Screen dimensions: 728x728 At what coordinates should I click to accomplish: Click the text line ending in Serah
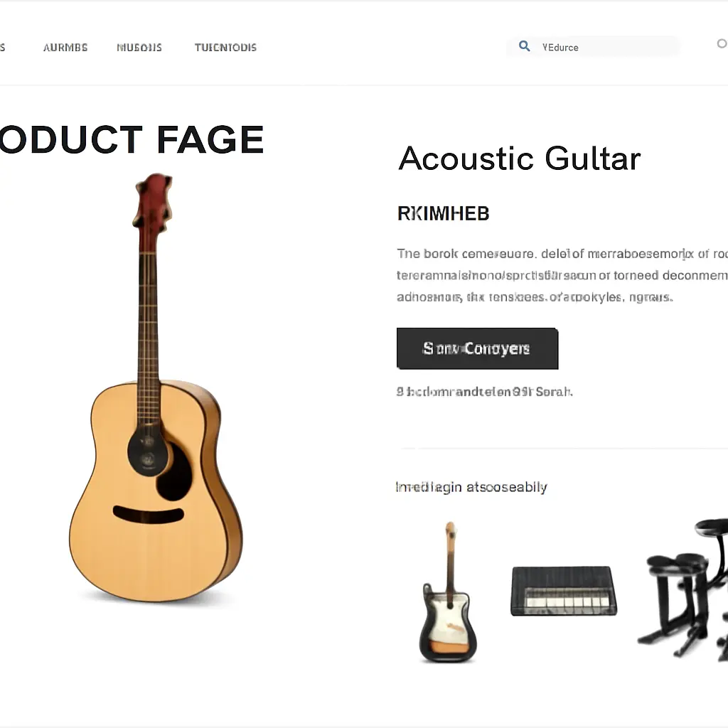click(x=484, y=392)
